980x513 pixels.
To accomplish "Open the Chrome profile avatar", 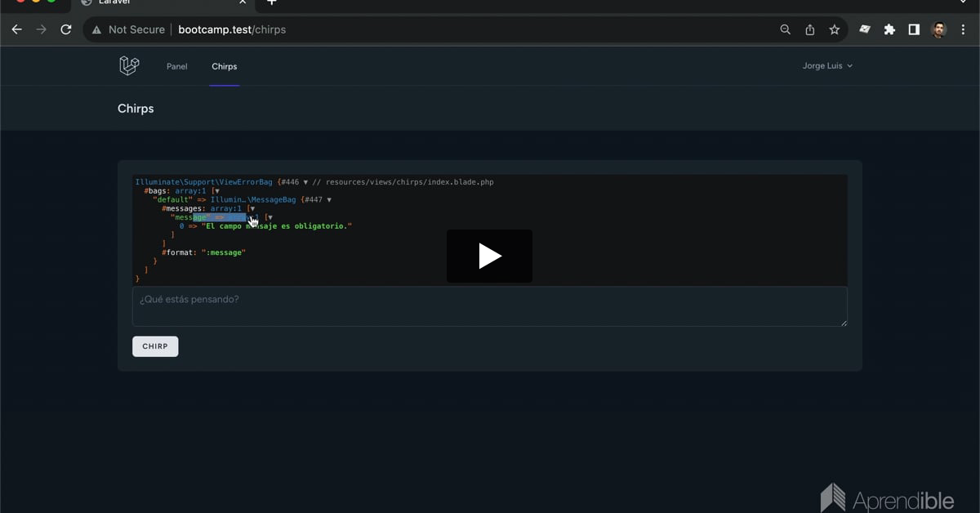I will click(939, 29).
